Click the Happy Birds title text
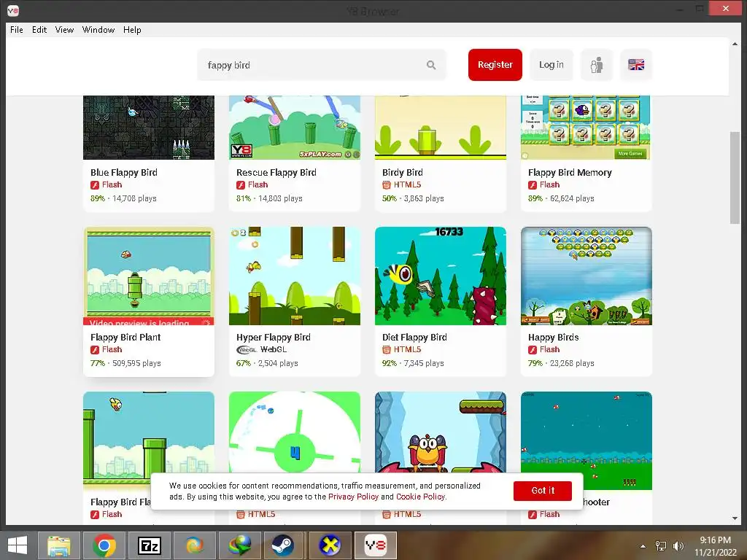The width and height of the screenshot is (747, 560). (553, 337)
